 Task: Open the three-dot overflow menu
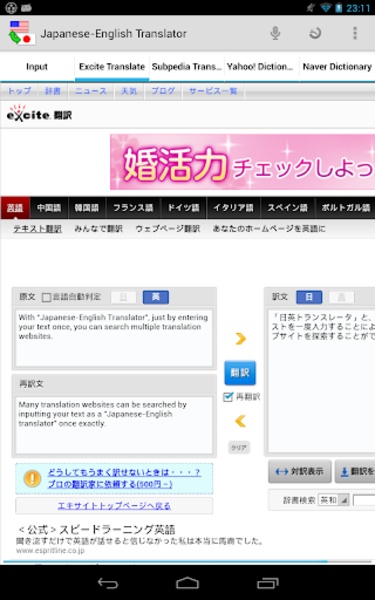(355, 33)
